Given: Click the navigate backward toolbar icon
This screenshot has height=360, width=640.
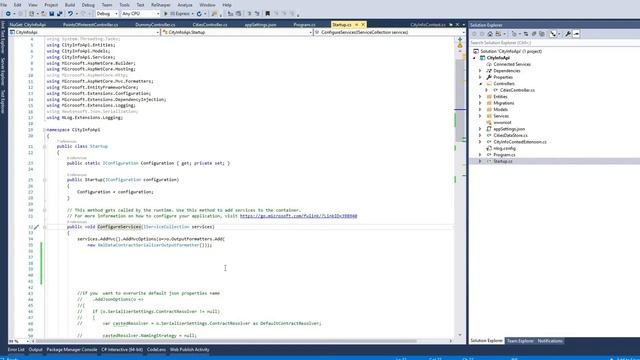Looking at the screenshot, I should 8,13.
